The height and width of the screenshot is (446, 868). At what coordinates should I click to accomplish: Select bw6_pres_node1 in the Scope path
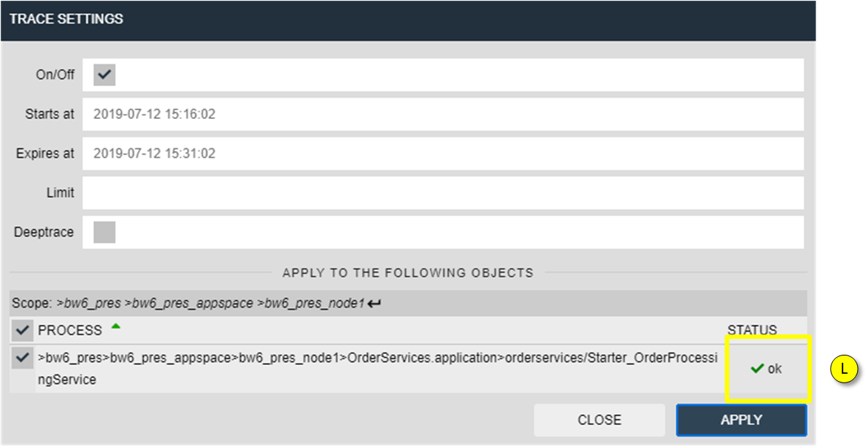[315, 303]
